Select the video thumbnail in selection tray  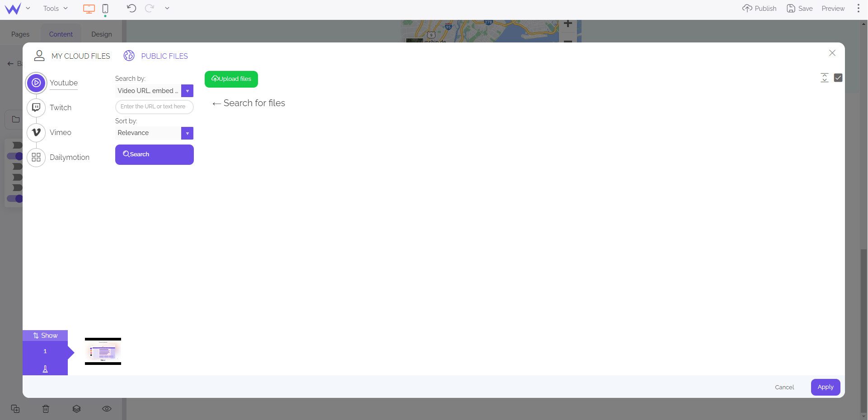point(103,351)
